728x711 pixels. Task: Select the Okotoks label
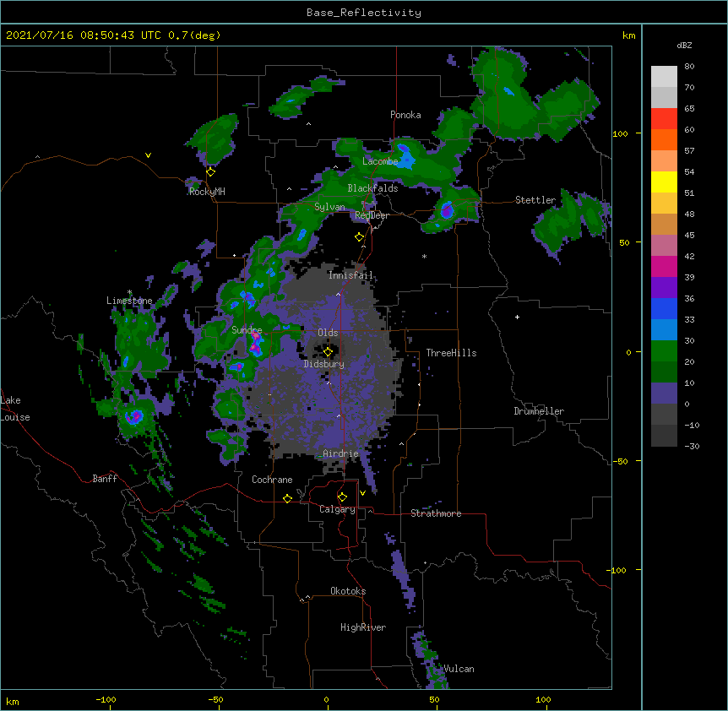click(x=348, y=591)
